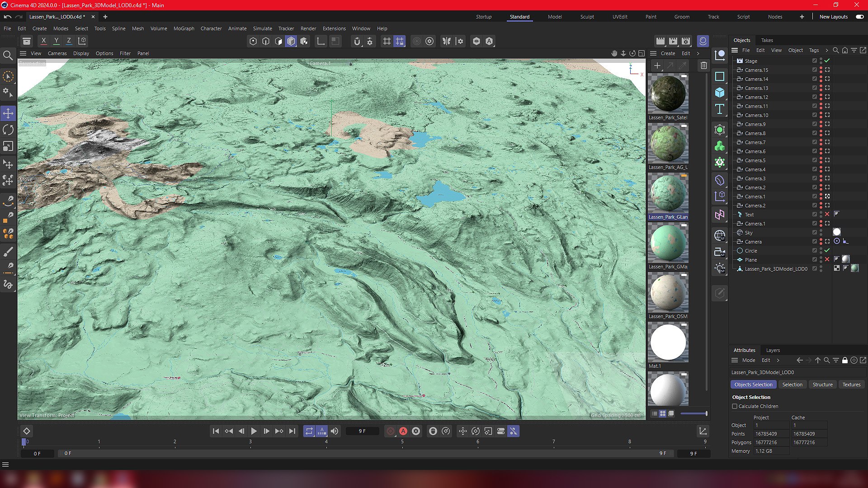
Task: Open the Render menu
Action: point(308,28)
